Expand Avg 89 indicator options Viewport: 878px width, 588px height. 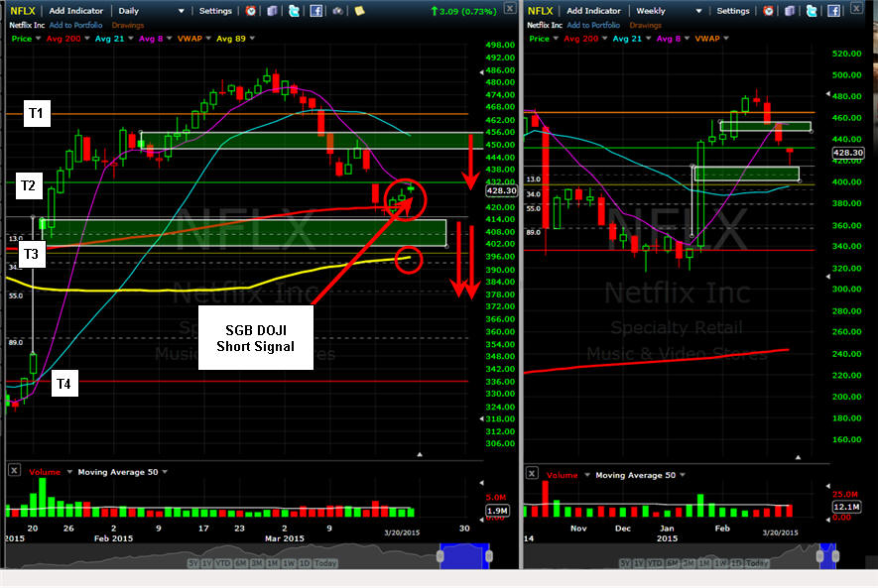[x=252, y=39]
